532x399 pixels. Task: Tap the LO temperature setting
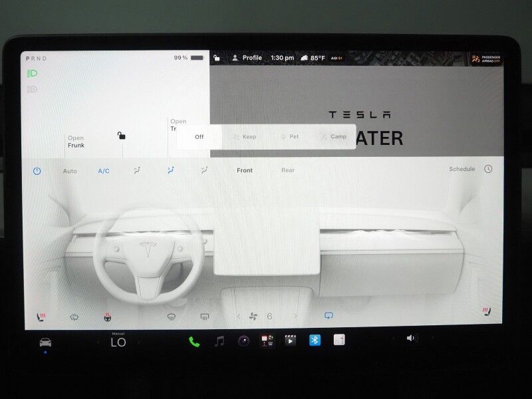(x=118, y=342)
